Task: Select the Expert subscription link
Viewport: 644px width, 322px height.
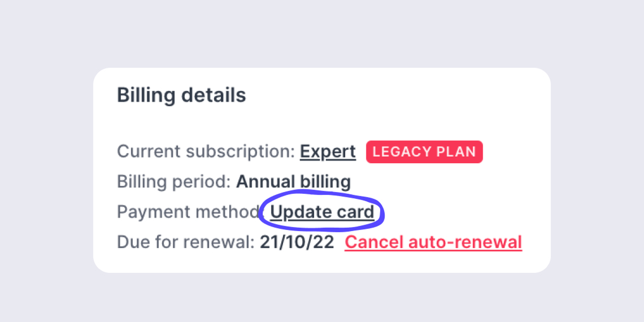Action: [x=328, y=151]
